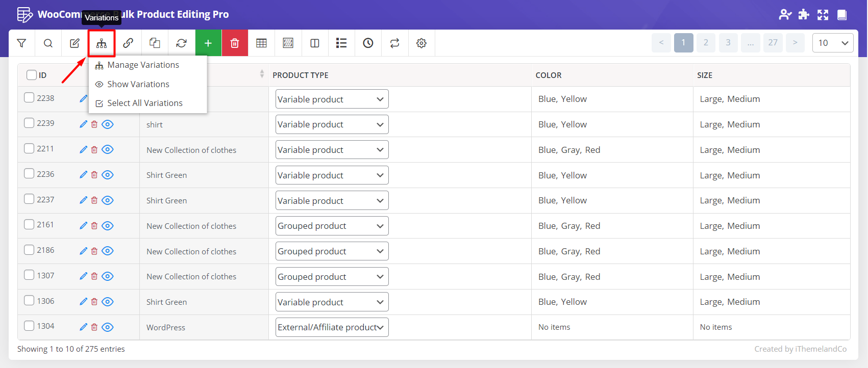The image size is (868, 368).
Task: Check the checkbox for product 2238
Action: [30, 98]
